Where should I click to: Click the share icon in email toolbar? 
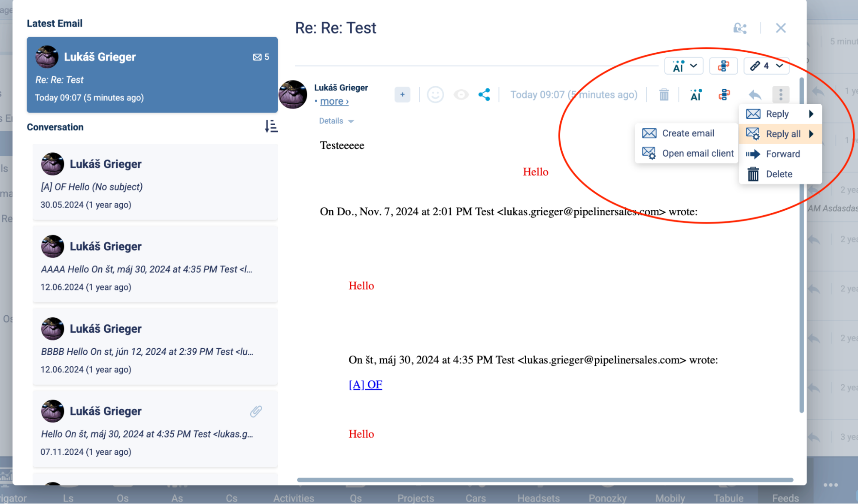click(x=484, y=95)
